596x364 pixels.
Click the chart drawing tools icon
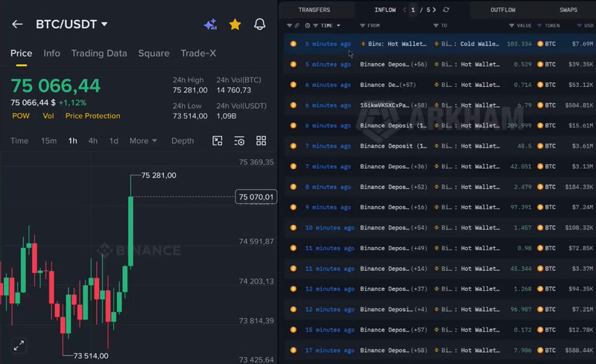[x=218, y=141]
